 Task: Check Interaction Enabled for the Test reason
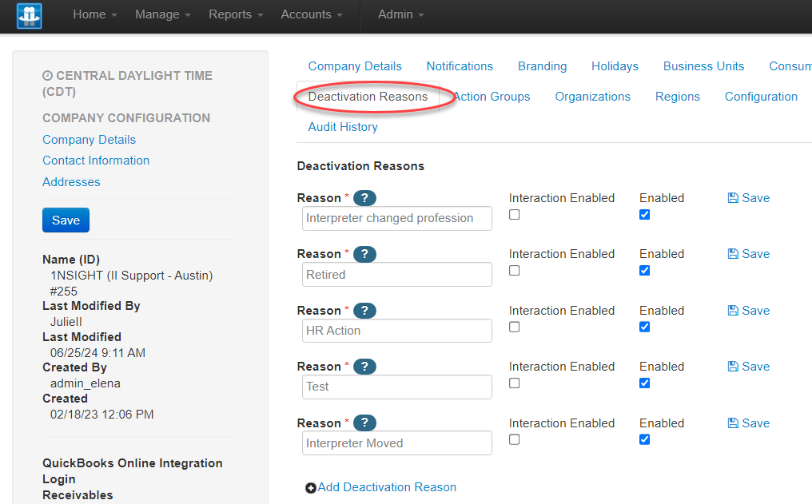(x=514, y=383)
